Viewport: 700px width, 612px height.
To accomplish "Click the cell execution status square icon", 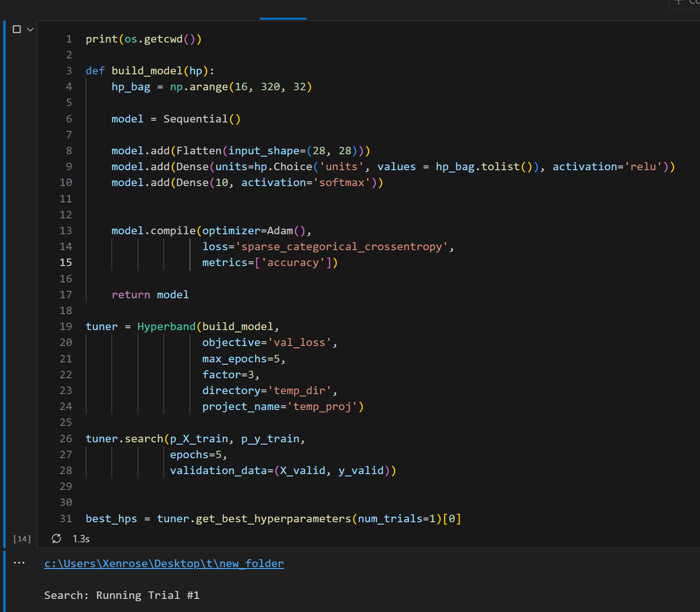I will 17,29.
